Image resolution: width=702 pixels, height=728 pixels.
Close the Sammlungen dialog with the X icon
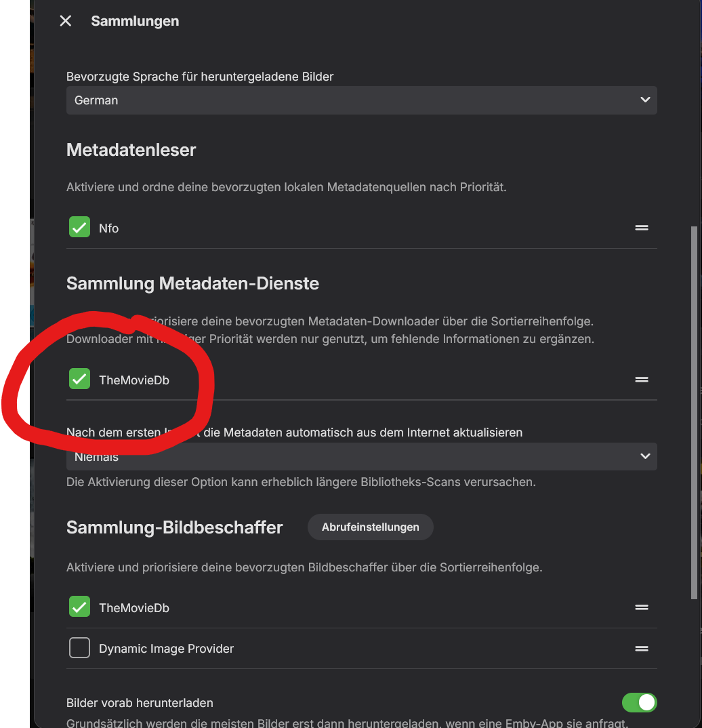tap(66, 21)
